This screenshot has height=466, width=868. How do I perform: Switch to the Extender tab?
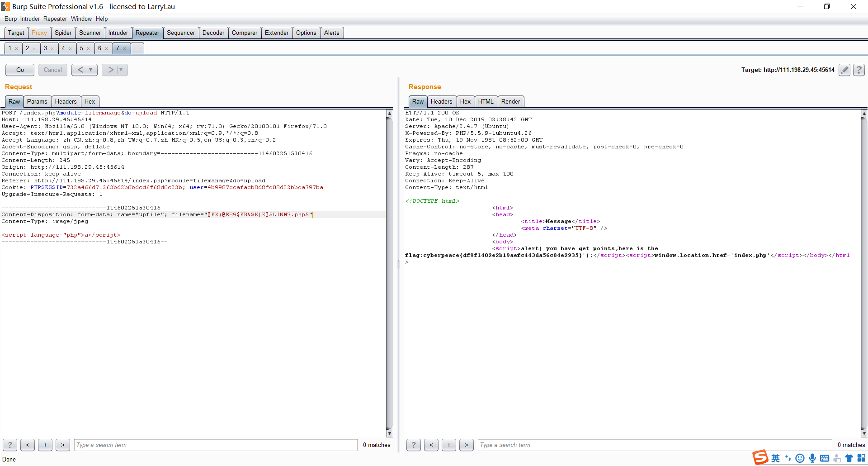pos(277,33)
